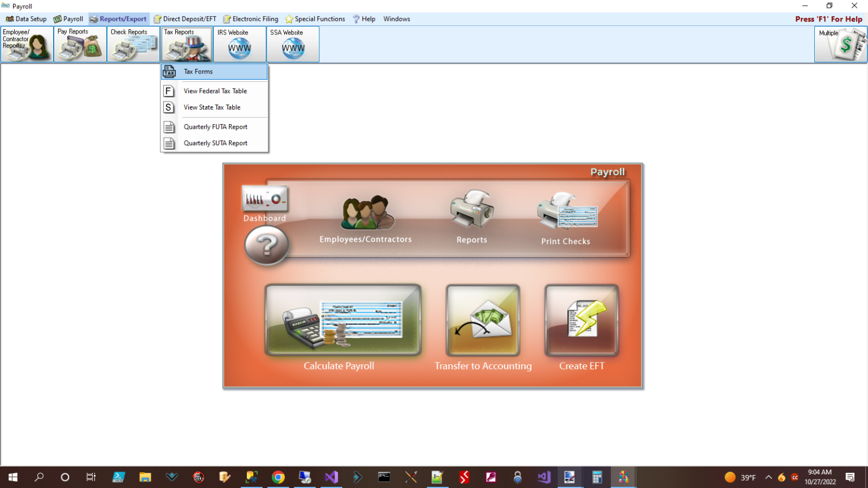The image size is (868, 488).
Task: Open the Quarterly SUTA Report
Action: tap(215, 143)
